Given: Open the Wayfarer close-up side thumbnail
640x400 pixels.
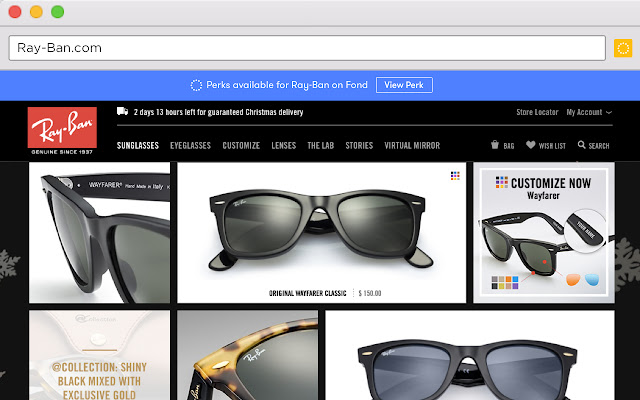Looking at the screenshot, I should pyautogui.click(x=99, y=233).
